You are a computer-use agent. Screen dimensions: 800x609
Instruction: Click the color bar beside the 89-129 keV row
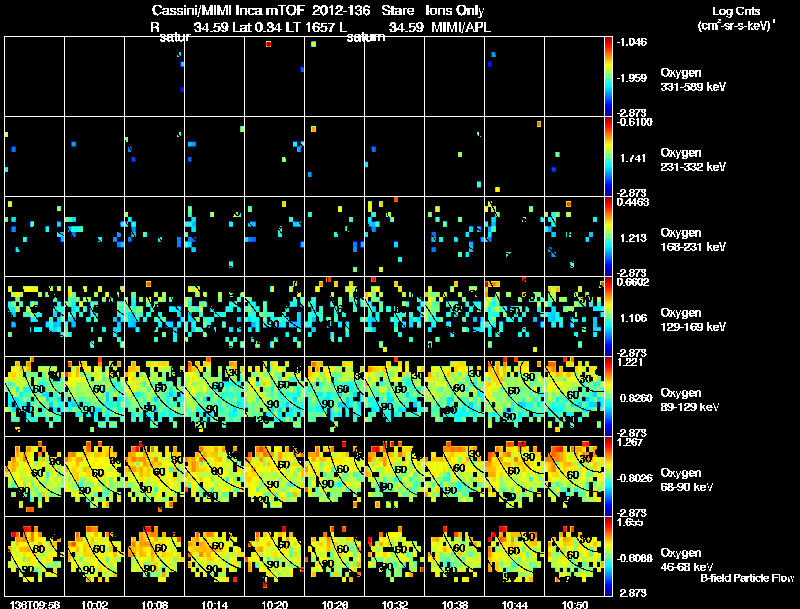(x=608, y=396)
